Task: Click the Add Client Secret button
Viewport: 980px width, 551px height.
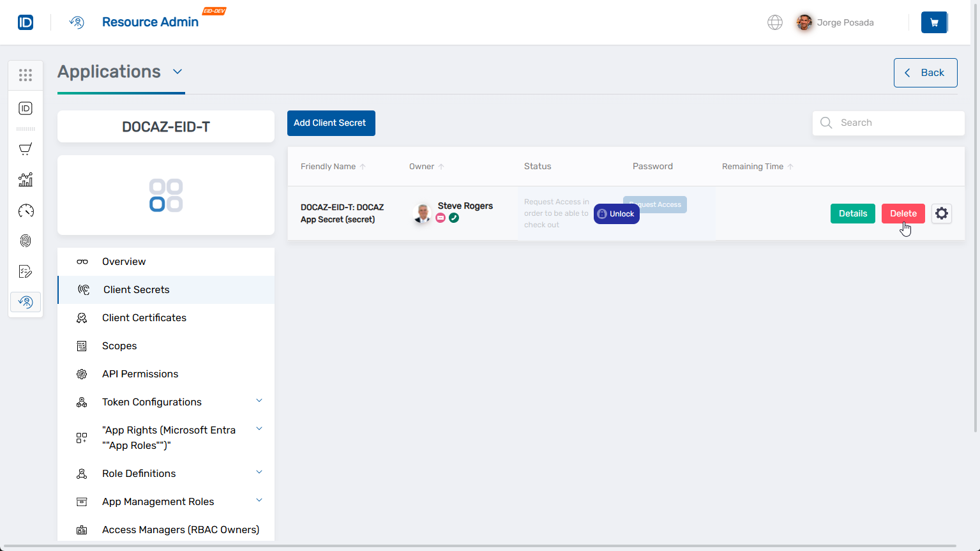Action: click(x=331, y=123)
